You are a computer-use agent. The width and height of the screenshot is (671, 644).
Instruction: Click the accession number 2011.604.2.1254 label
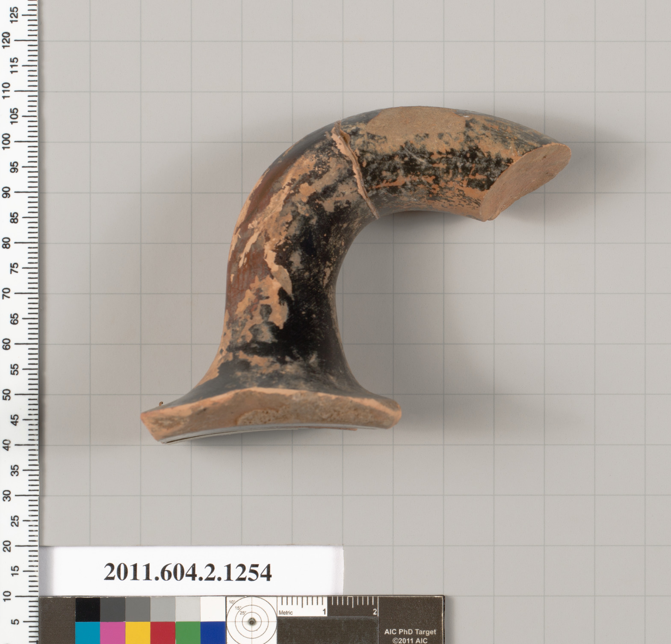click(187, 572)
